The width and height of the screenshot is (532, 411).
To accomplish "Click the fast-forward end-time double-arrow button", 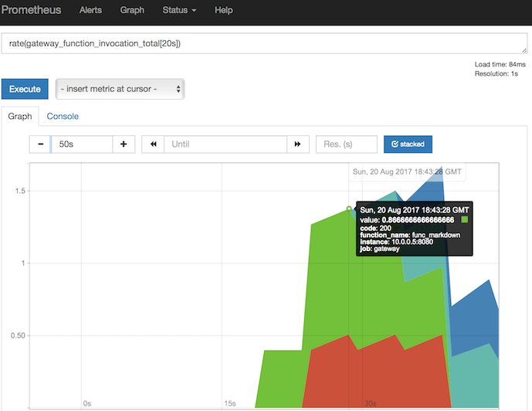I will pos(297,144).
